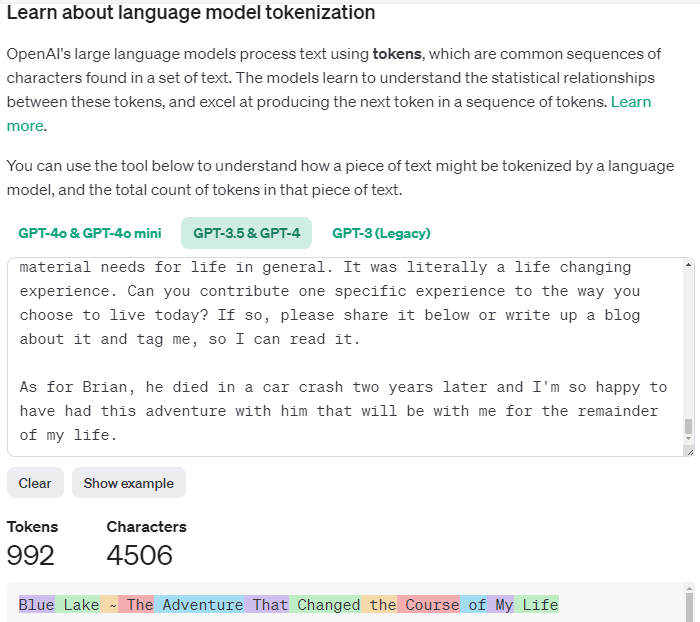Click the Show example button

tap(128, 483)
